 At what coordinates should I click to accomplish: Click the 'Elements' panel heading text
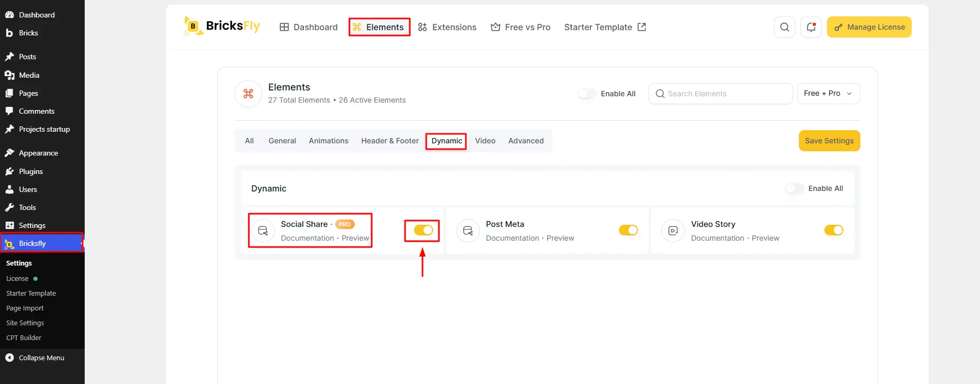pos(289,87)
